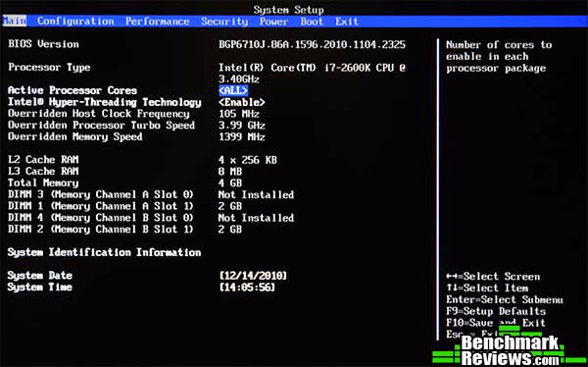
Task: Click the Select Item key hint
Action: 487,288
